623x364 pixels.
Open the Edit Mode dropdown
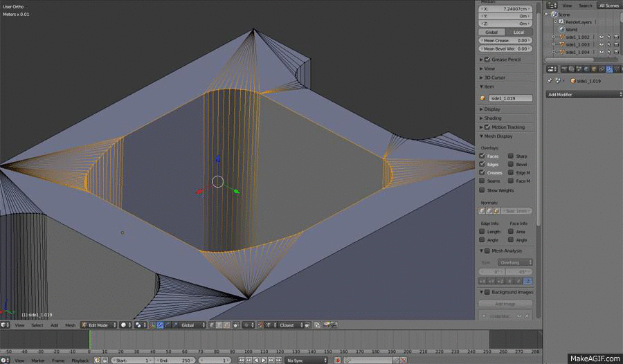tap(98, 325)
